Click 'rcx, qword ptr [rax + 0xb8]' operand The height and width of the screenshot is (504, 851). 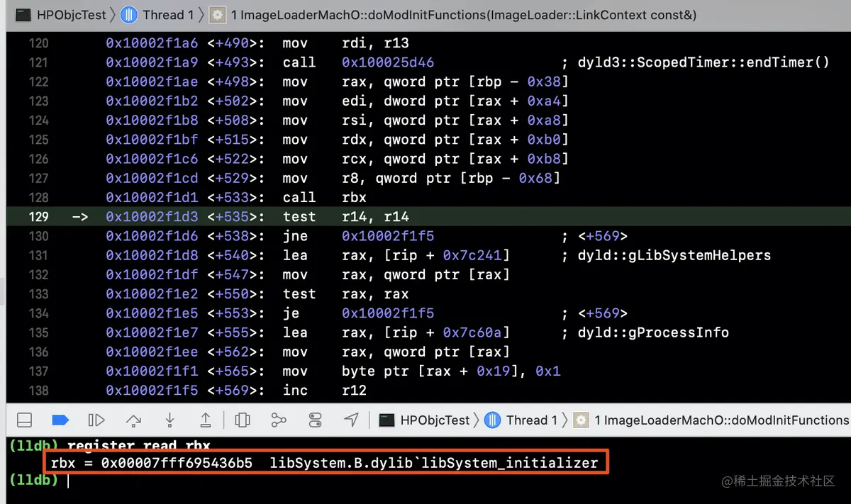pyautogui.click(x=455, y=159)
